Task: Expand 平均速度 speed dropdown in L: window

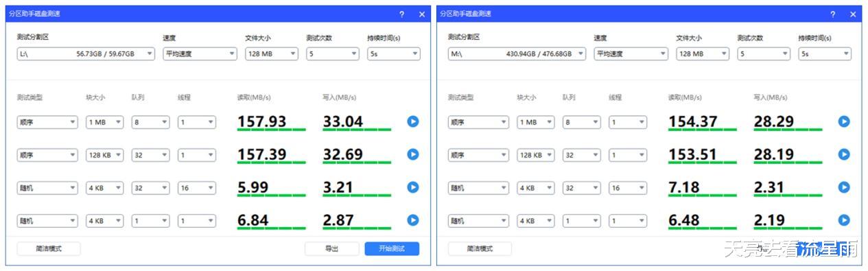Action: click(x=200, y=54)
